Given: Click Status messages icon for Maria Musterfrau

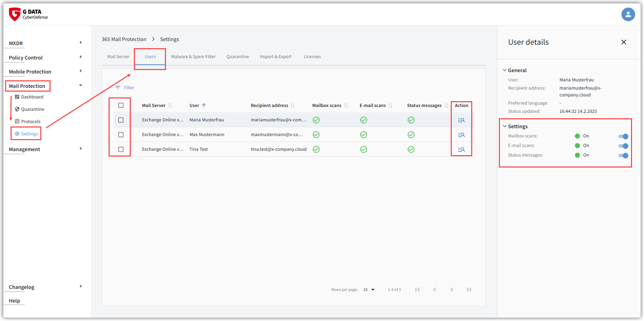Looking at the screenshot, I should pos(411,120).
